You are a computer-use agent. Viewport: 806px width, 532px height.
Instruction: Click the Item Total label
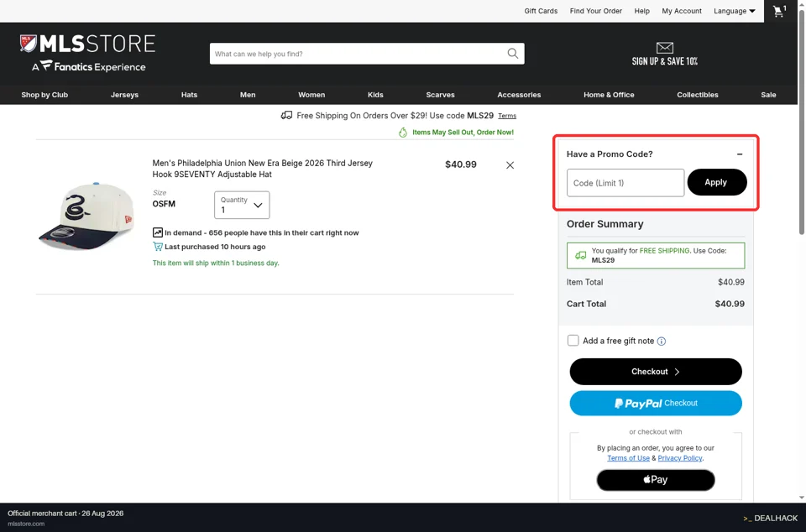point(585,282)
